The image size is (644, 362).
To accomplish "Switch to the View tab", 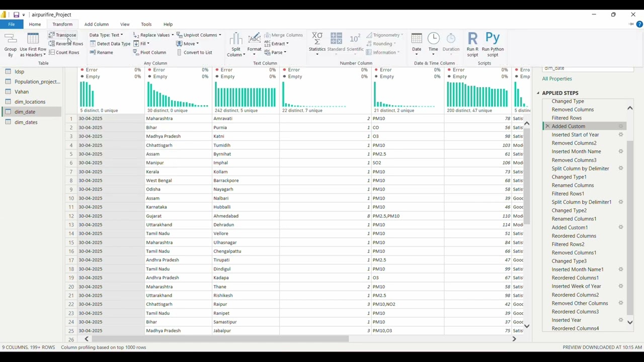I will click(125, 24).
